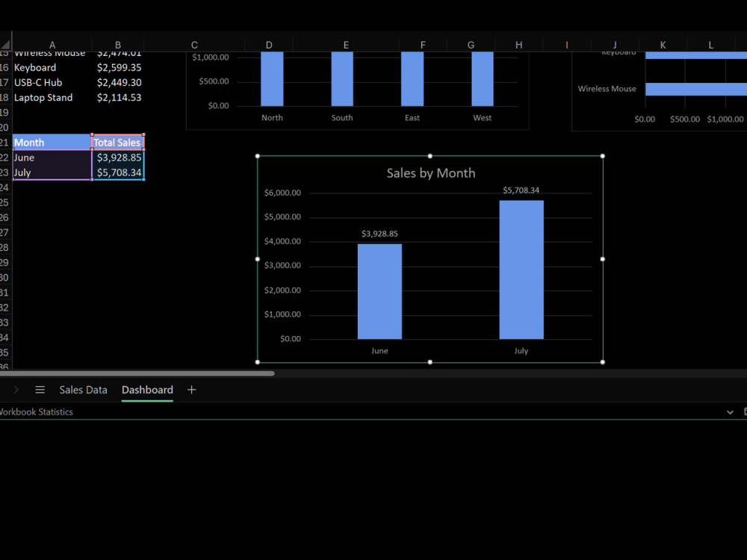This screenshot has height=560, width=747.
Task: Click the June category axis label
Action: [x=379, y=351]
